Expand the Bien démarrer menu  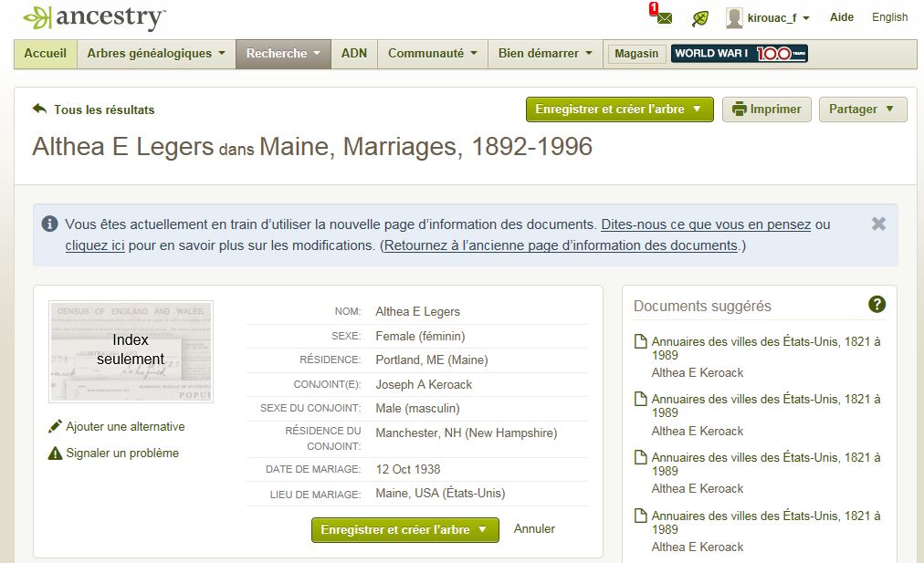545,54
